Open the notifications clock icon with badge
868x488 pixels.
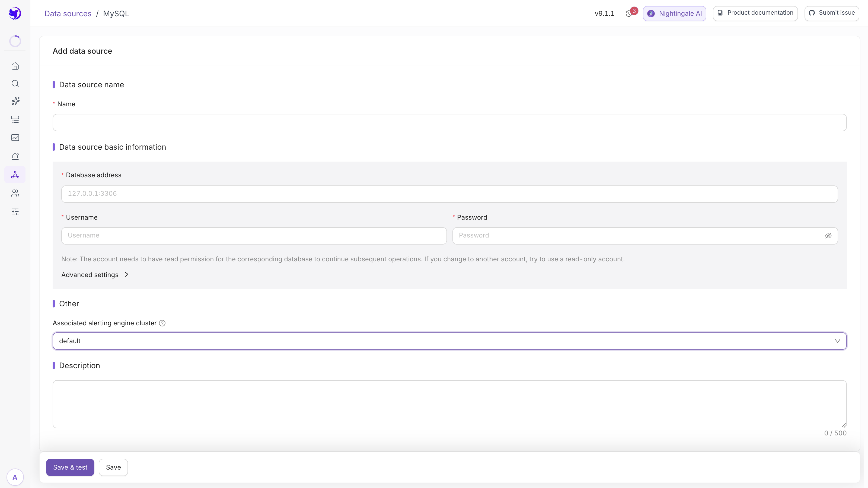click(x=629, y=14)
